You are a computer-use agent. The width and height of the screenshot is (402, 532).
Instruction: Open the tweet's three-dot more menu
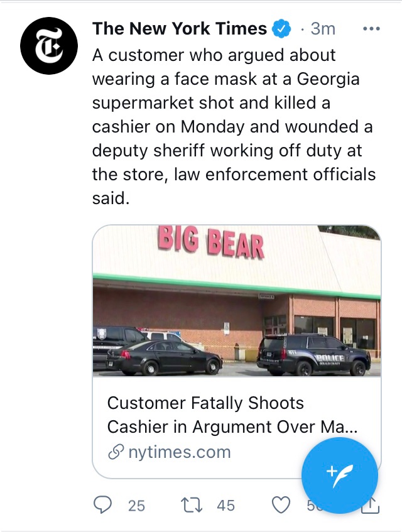coord(372,29)
